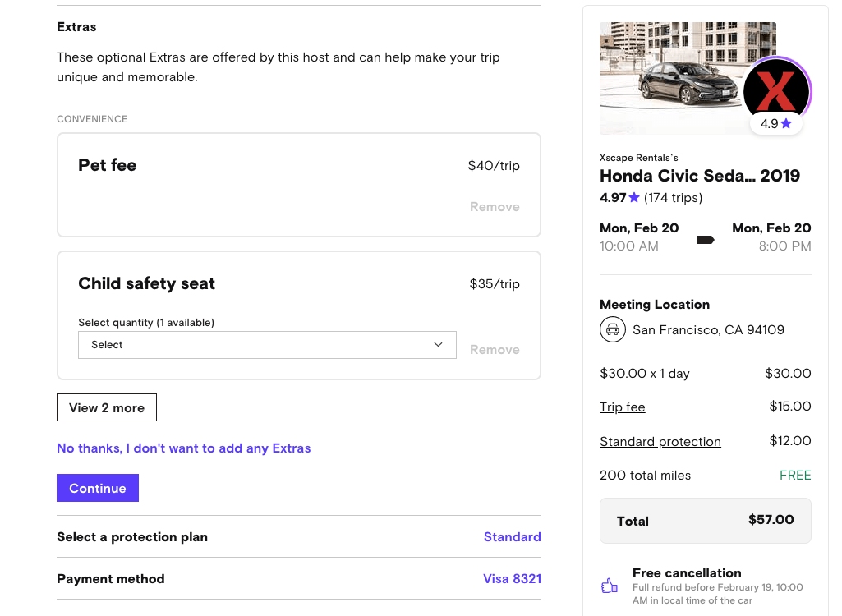
Task: Click the car icon beside meeting location
Action: pyautogui.click(x=612, y=329)
